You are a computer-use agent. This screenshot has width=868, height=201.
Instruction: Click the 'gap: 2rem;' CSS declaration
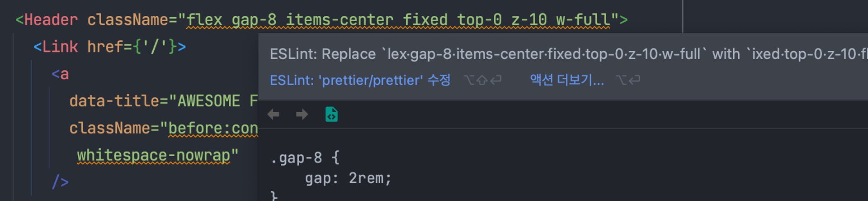[348, 178]
